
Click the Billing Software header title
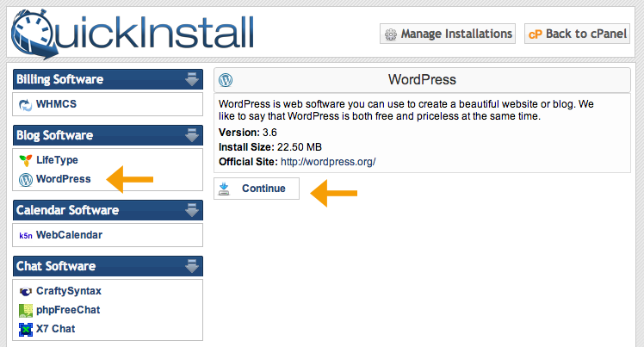coord(59,79)
